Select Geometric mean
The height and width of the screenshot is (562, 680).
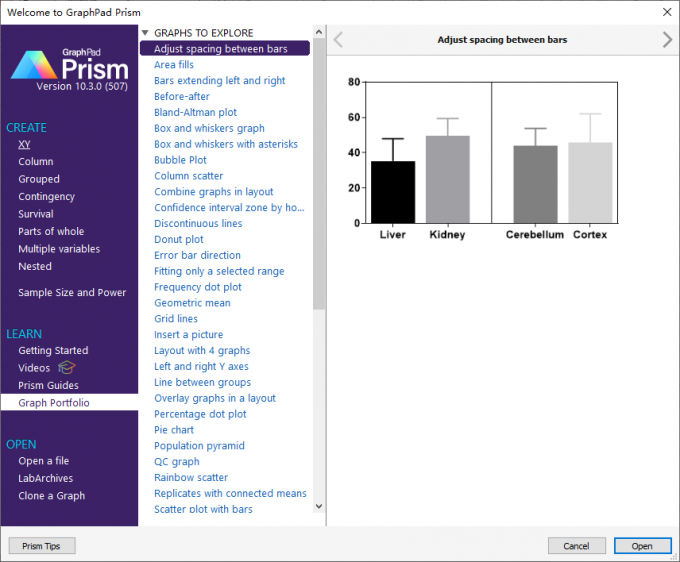(192, 303)
